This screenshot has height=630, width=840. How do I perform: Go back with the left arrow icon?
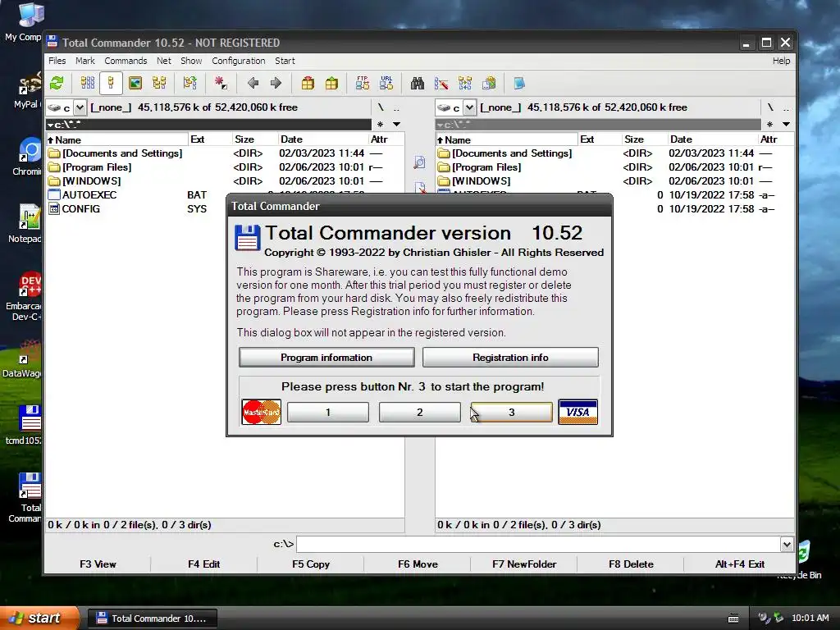coord(253,83)
